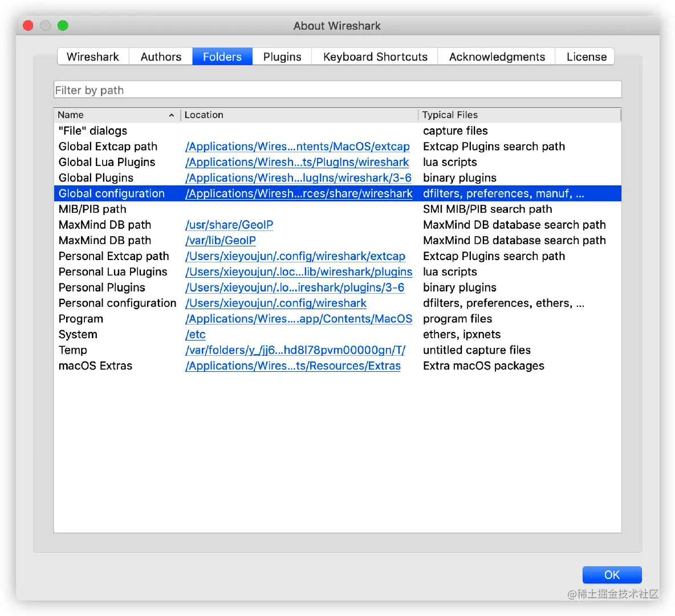
Task: Open the /usr/share/GeoIP link
Action: [x=229, y=225]
